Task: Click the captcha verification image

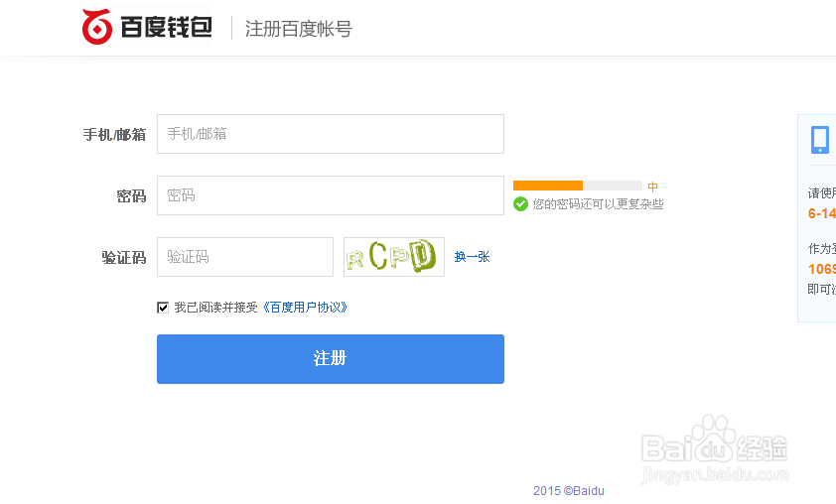Action: coord(393,257)
